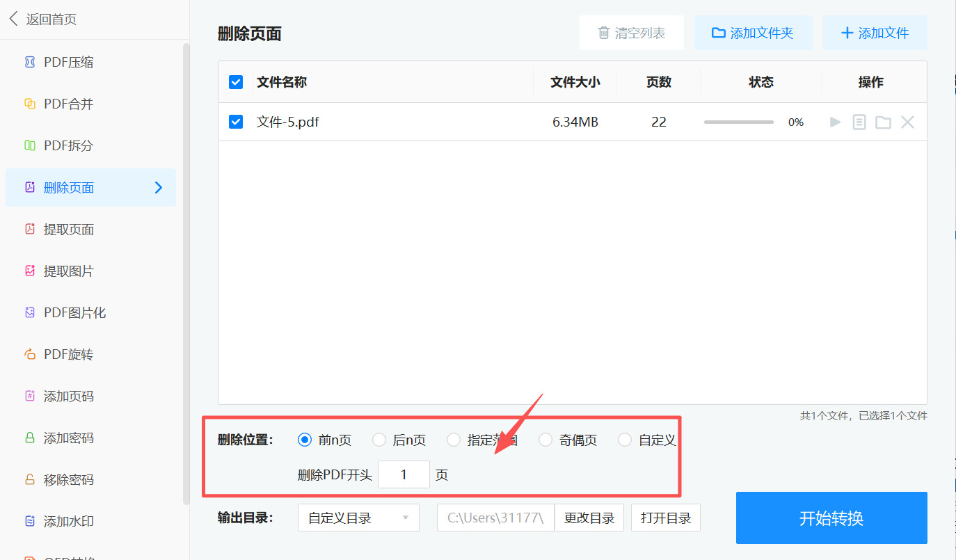Click the page count field after 删除PDF开头
Viewport: 956px width, 560px height.
coord(404,475)
